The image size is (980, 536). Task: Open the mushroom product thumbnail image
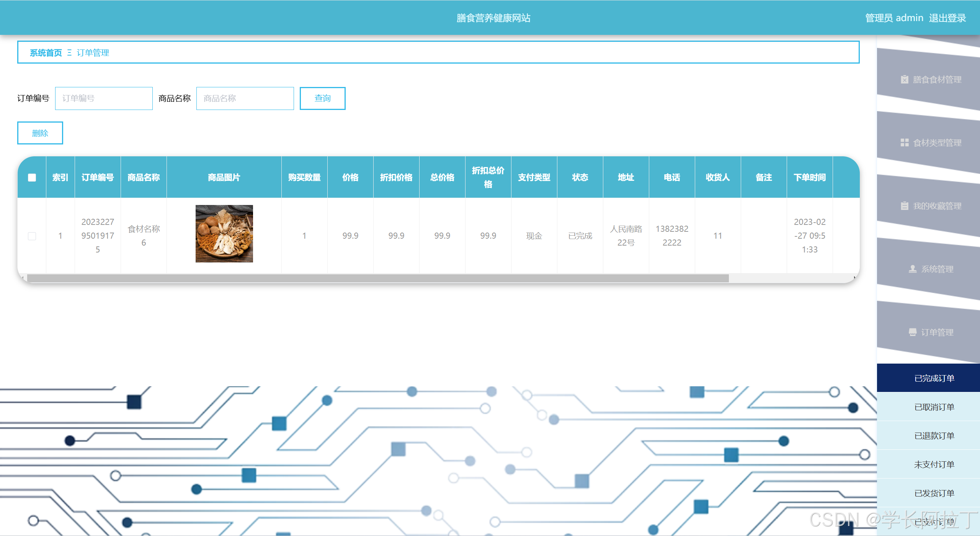pyautogui.click(x=224, y=234)
